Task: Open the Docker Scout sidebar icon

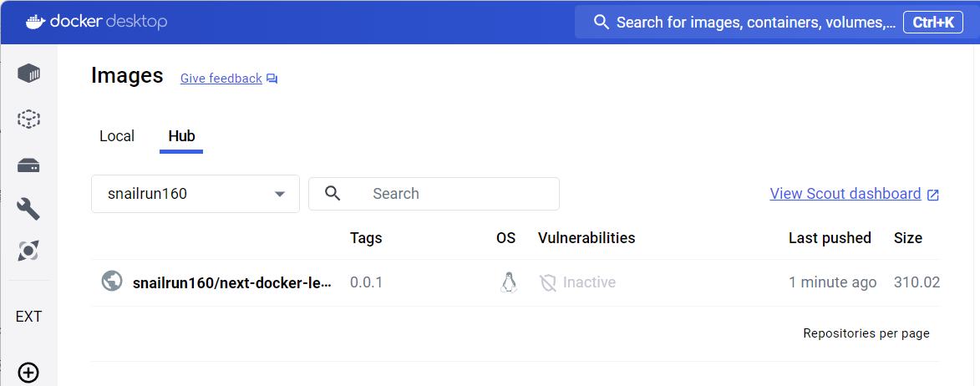Action: (x=28, y=250)
